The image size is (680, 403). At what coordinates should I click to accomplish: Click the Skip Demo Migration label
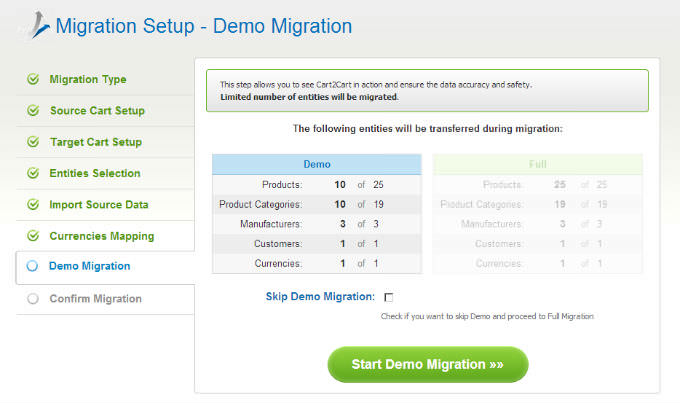tap(320, 296)
